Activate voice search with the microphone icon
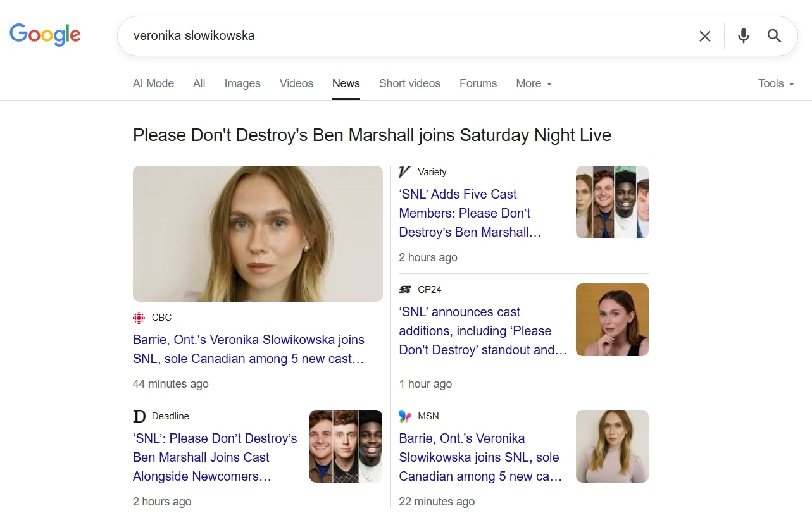 click(742, 36)
